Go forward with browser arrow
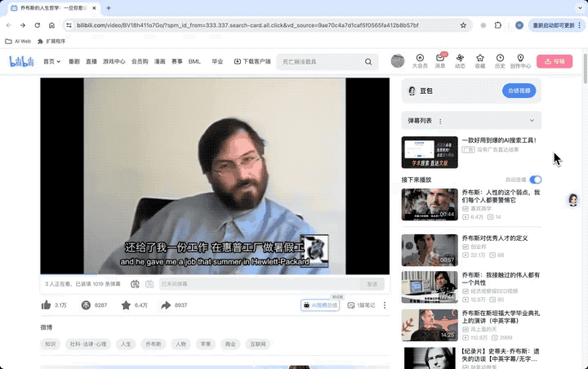588x369 pixels. [23, 25]
